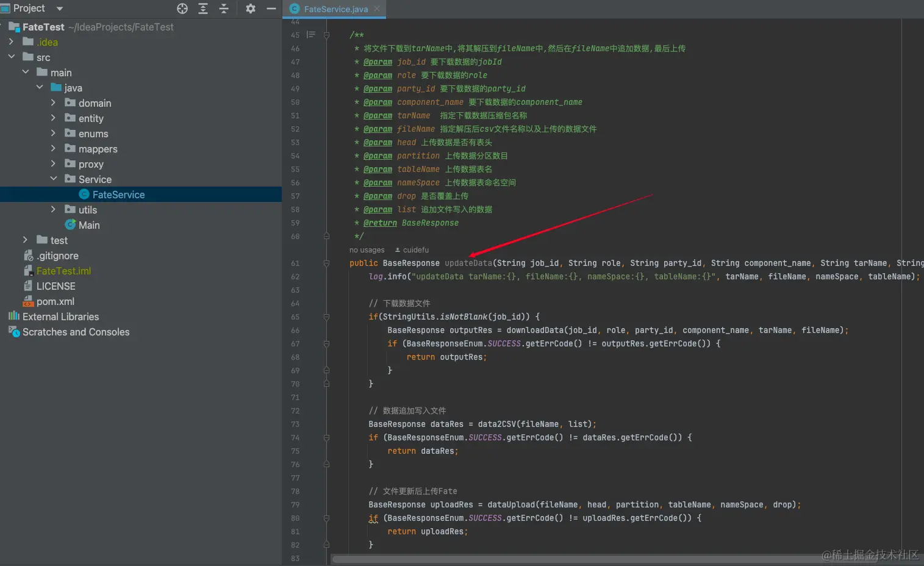Click the FateTest project root folder icon

pyautogui.click(x=14, y=27)
